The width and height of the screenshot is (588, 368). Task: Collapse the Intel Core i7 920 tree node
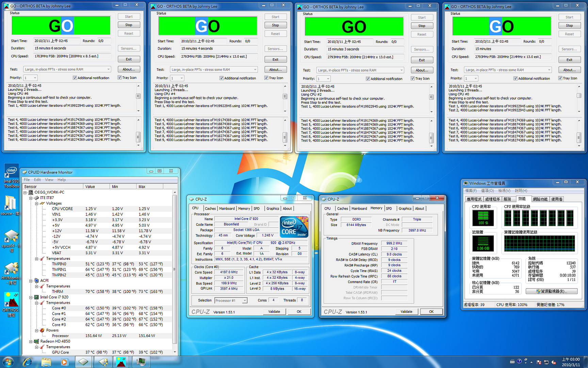coord(31,297)
